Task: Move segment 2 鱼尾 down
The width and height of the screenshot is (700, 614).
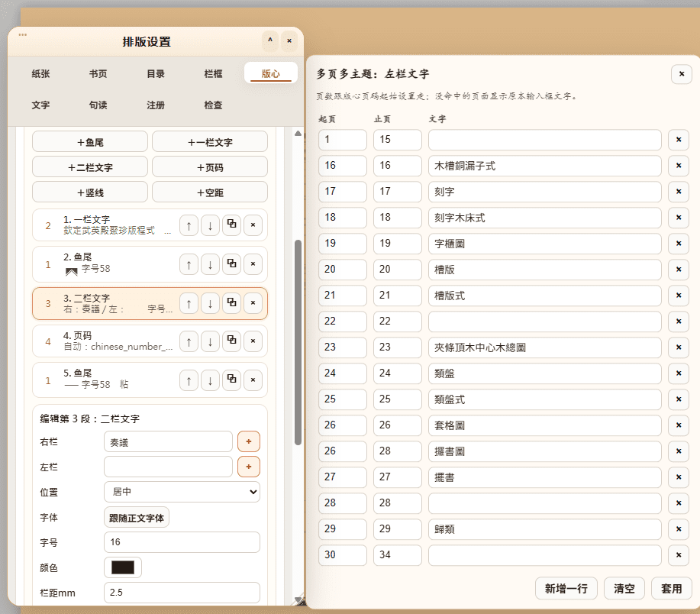Action: 210,264
